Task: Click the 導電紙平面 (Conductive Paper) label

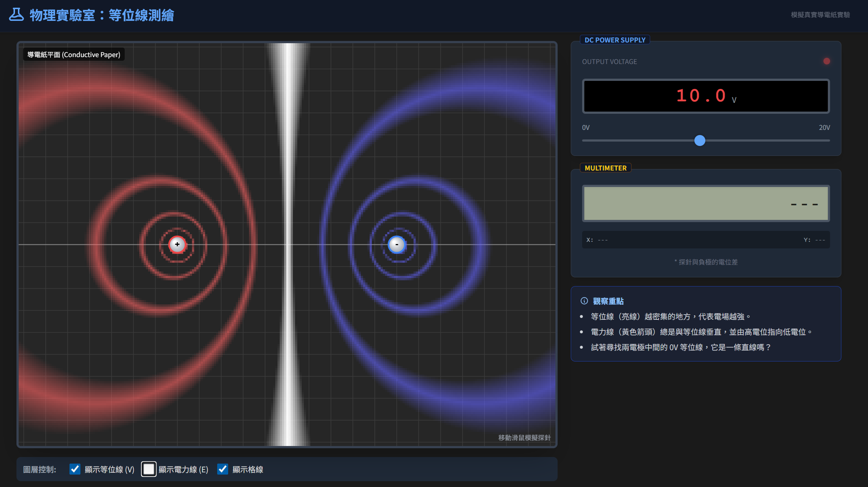Action: (x=74, y=55)
